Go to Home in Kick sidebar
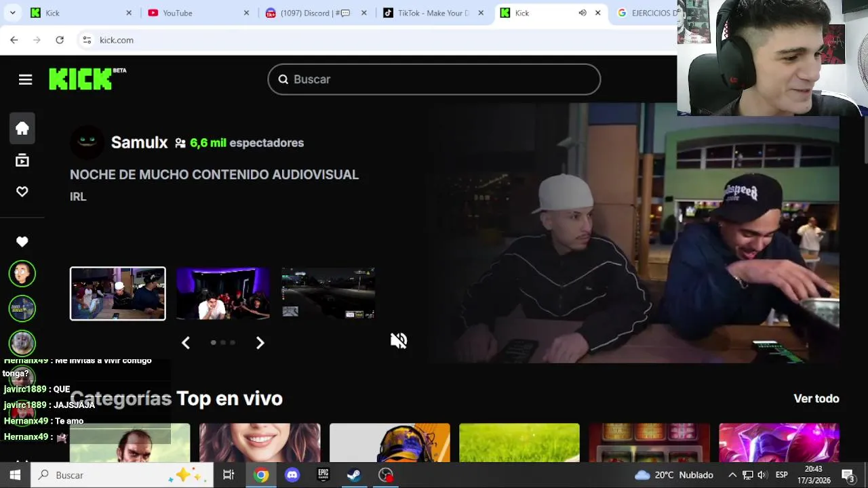Viewport: 868px width, 488px height. (x=22, y=128)
